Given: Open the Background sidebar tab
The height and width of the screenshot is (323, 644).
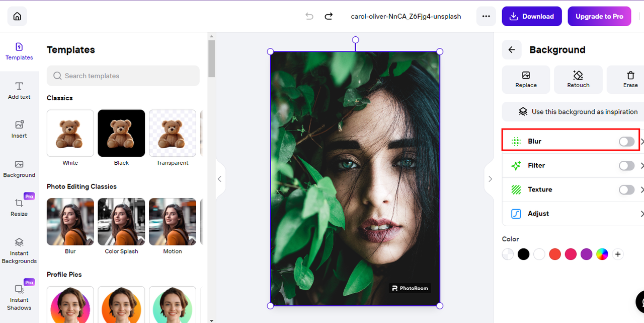Looking at the screenshot, I should [x=19, y=169].
